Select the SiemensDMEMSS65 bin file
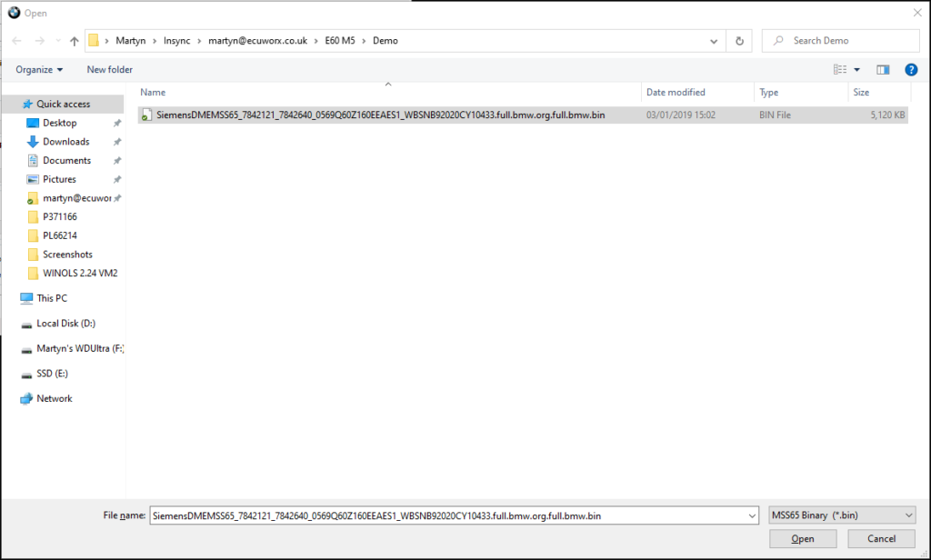Viewport: 931px width, 560px height. [x=523, y=115]
